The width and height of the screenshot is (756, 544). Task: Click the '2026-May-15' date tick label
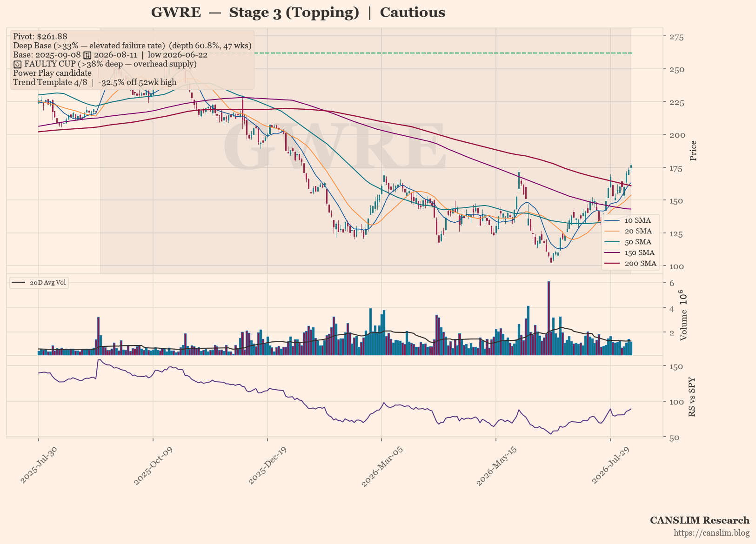[x=496, y=466]
